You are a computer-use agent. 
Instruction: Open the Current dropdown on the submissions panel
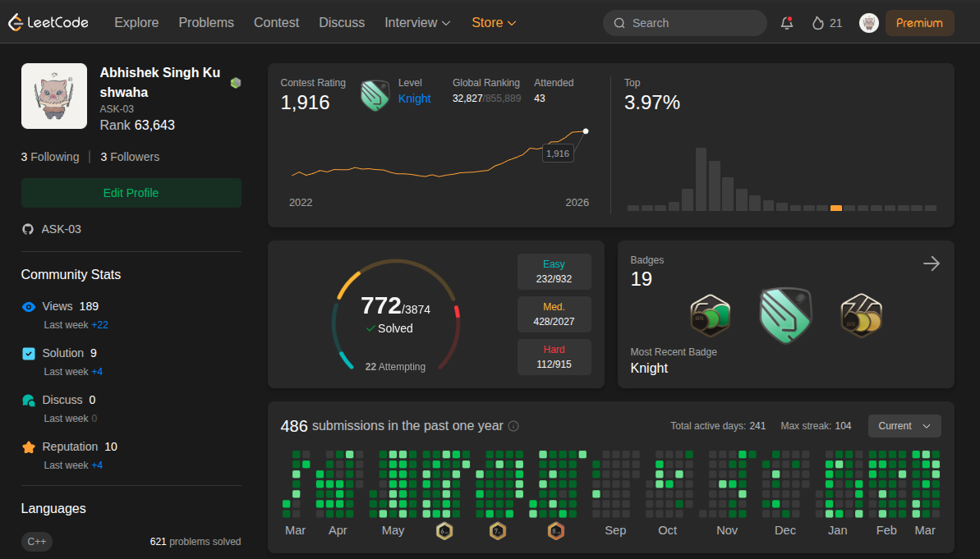point(904,426)
